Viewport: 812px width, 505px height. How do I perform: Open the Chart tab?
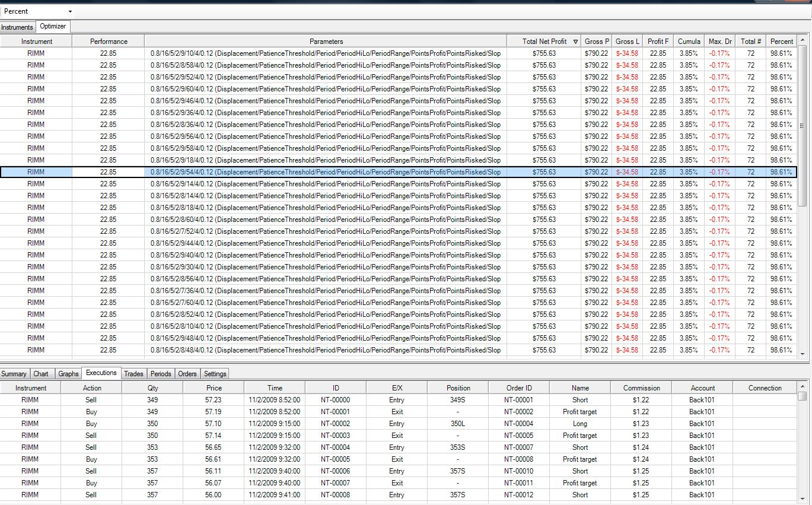pos(41,374)
